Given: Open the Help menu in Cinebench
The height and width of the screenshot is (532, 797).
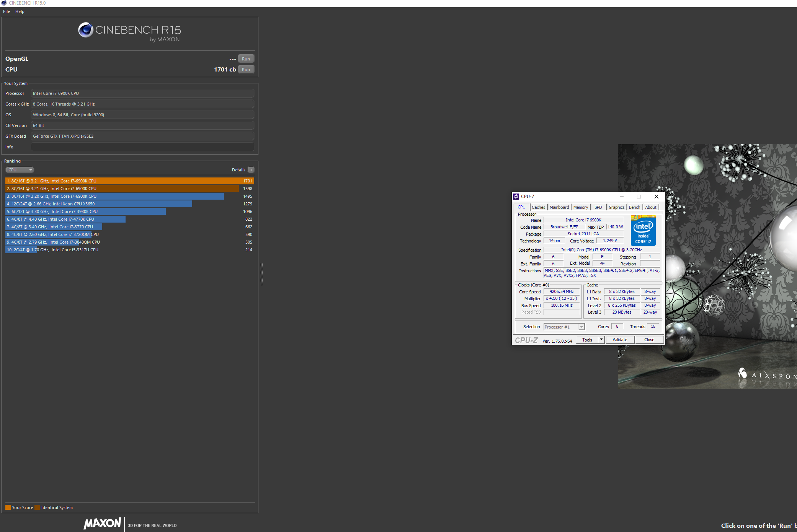Looking at the screenshot, I should (20, 11).
